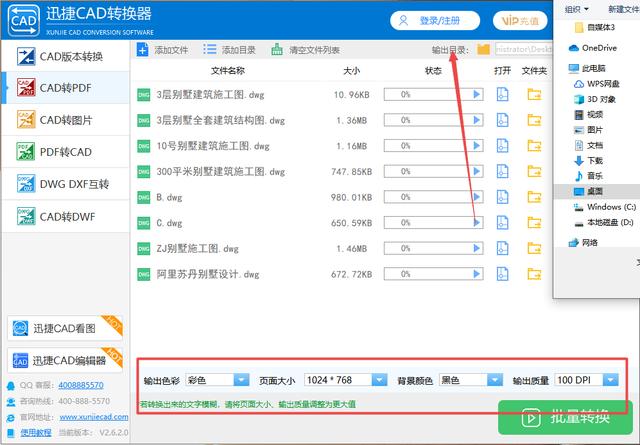Open the 输出色彩 dropdown

click(x=241, y=380)
